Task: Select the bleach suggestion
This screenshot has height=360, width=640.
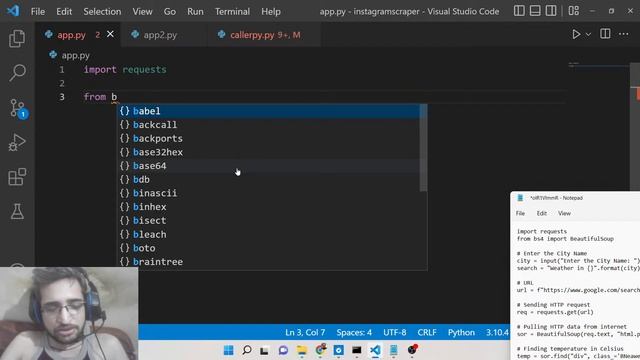Action: click(x=269, y=234)
